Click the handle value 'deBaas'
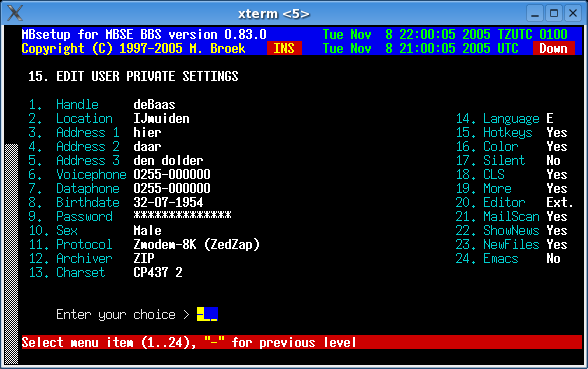Screen dimensions: 588x369 click(x=154, y=104)
